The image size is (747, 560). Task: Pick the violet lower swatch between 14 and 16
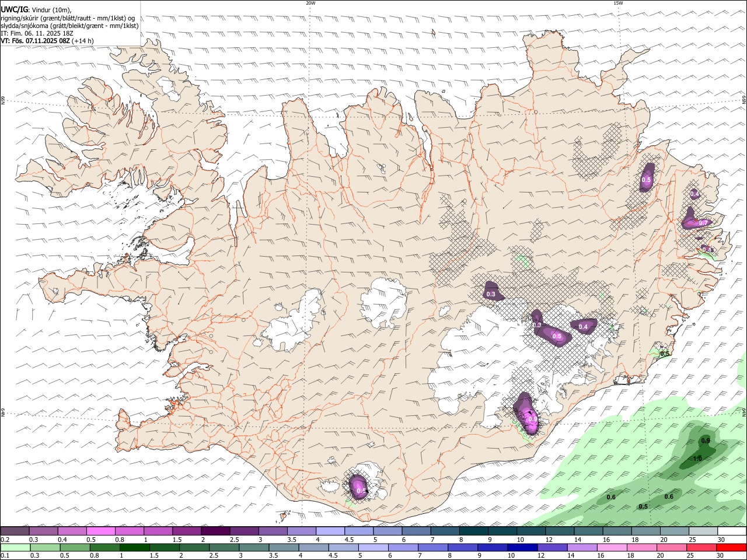[x=582, y=547]
